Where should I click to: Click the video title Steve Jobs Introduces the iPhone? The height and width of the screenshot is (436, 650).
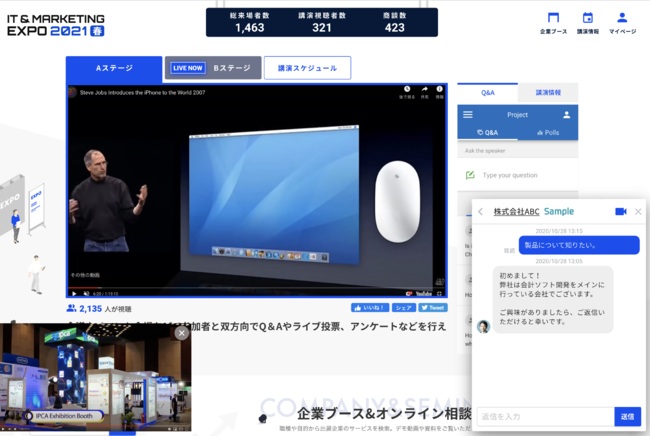[x=142, y=93]
